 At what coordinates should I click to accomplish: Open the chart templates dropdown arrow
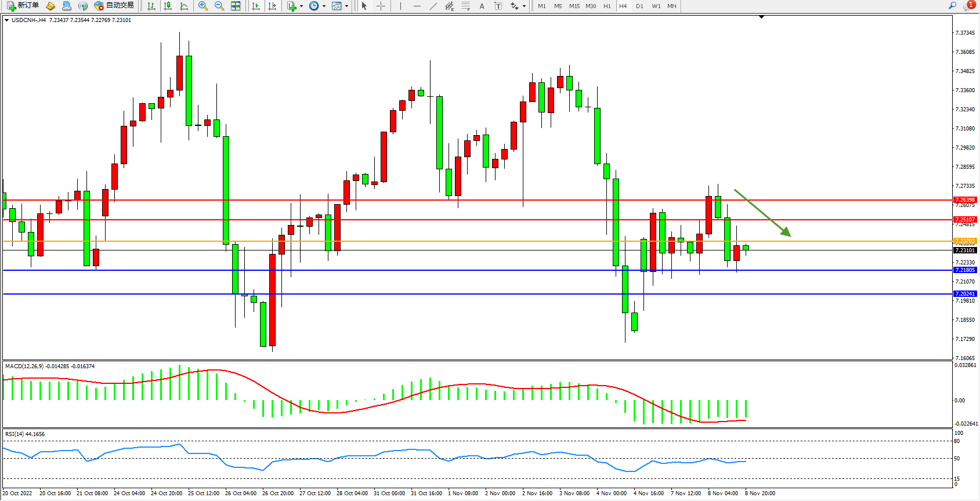coord(347,6)
